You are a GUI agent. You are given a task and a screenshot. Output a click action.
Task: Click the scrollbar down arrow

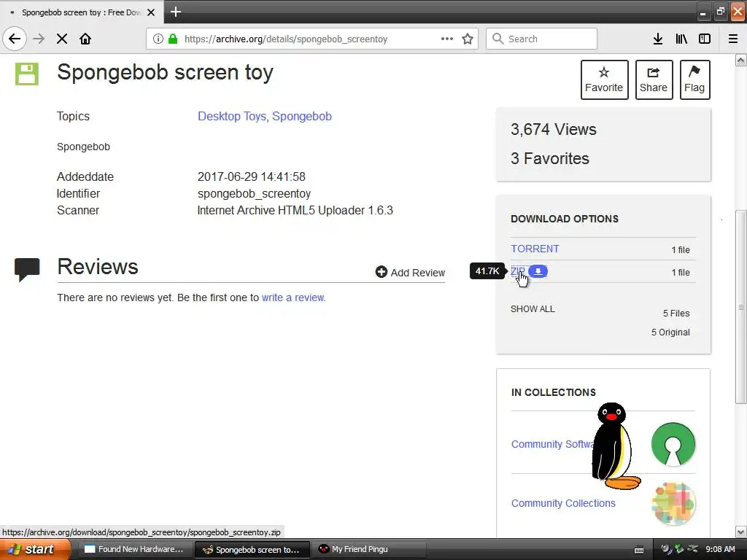(741, 532)
